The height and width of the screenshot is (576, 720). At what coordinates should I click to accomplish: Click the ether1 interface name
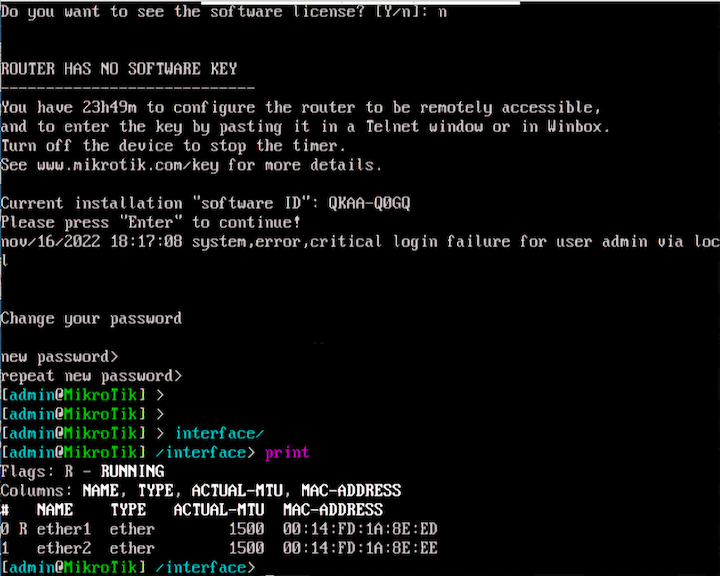point(64,529)
